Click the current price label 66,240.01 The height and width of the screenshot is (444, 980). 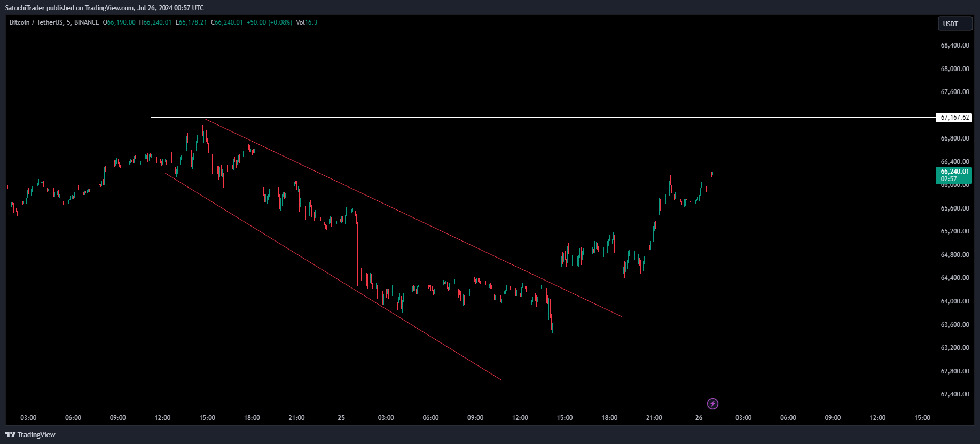[x=954, y=172]
